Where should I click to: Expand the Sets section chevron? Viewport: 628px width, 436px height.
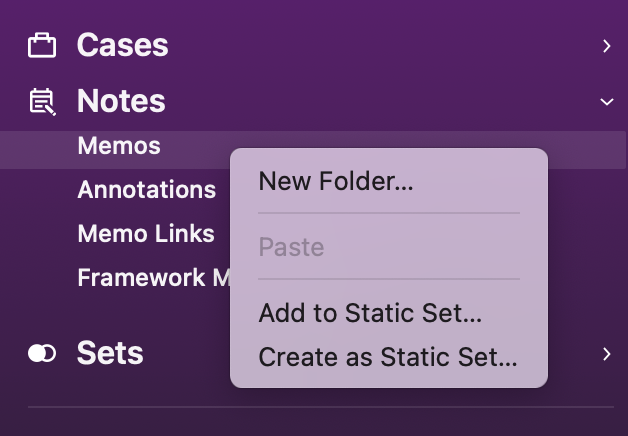pos(606,353)
